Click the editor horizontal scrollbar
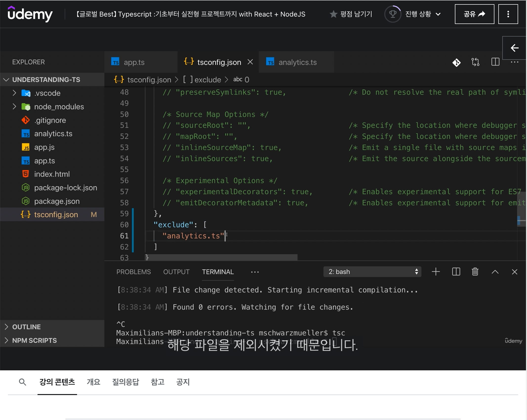 [x=221, y=257]
